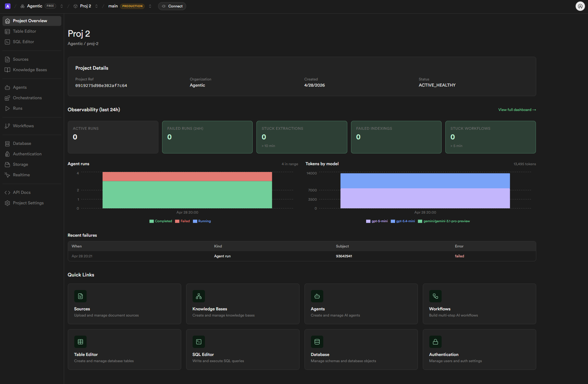588x384 pixels.
Task: Click the Agentic organization breadcrumb
Action: pos(35,6)
